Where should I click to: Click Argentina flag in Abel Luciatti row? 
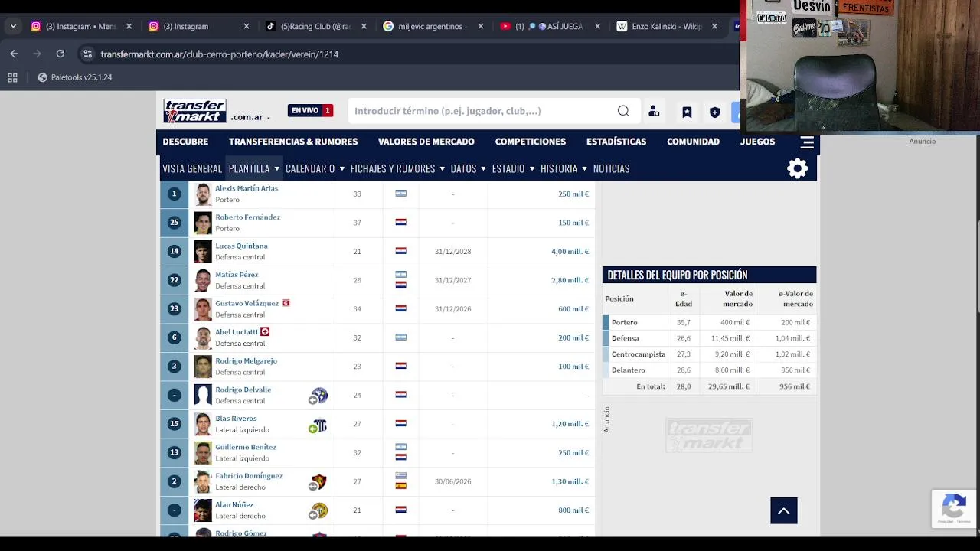pyautogui.click(x=400, y=337)
